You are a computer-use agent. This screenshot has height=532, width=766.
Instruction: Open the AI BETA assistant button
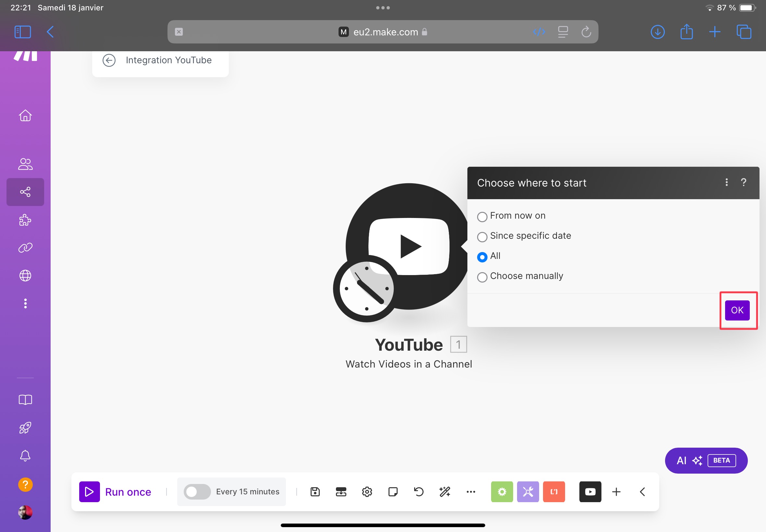[x=706, y=460]
